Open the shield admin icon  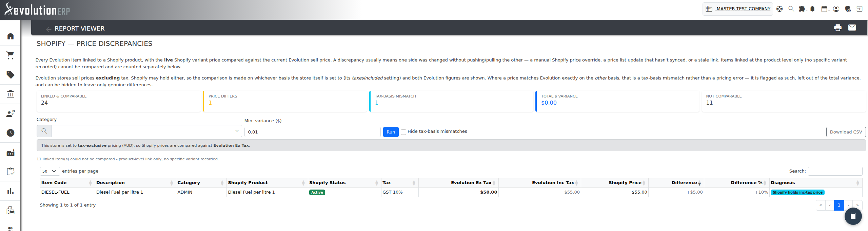848,9
